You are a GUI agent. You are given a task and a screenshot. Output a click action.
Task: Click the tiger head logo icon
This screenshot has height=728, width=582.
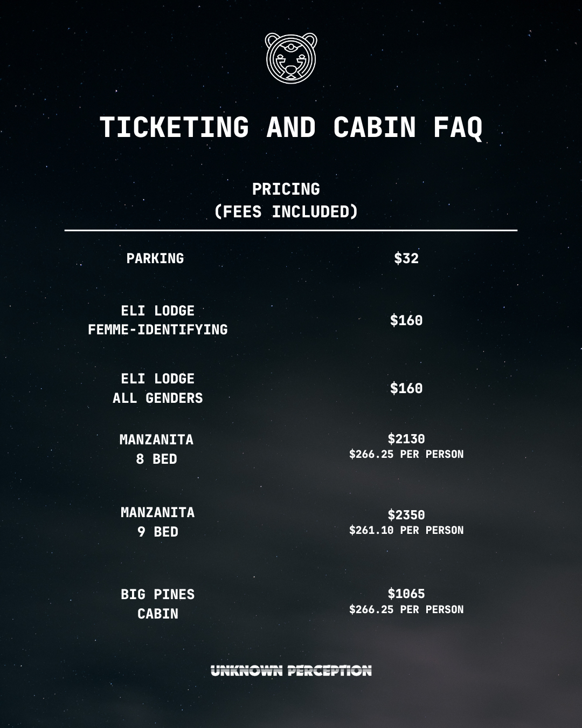pos(291,58)
